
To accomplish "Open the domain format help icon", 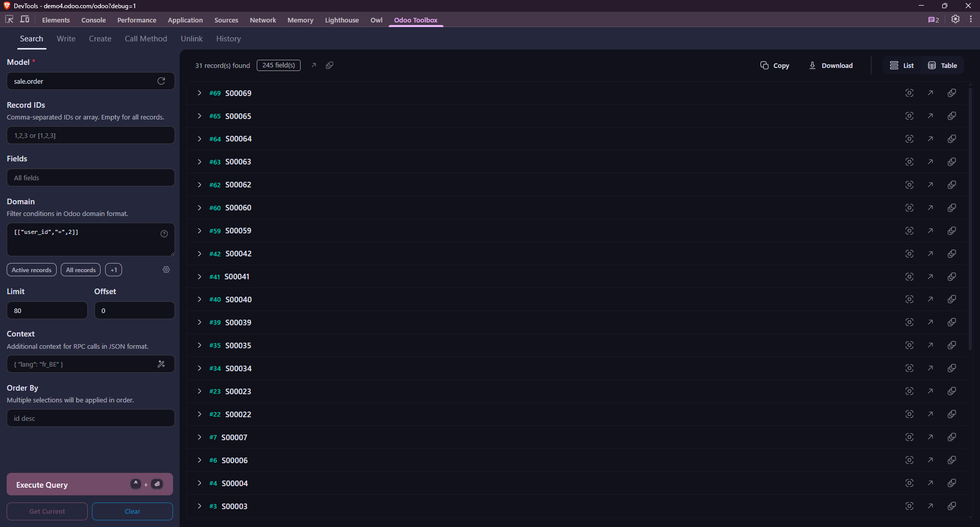I will [x=164, y=233].
